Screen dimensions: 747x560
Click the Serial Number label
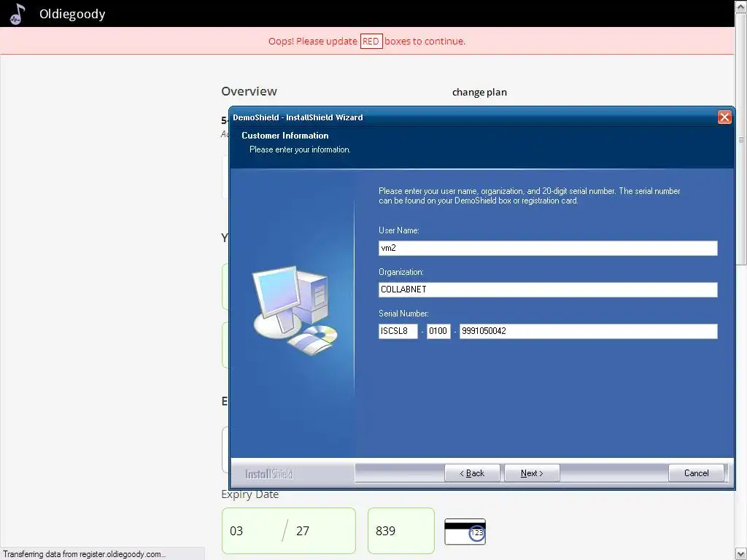point(403,314)
